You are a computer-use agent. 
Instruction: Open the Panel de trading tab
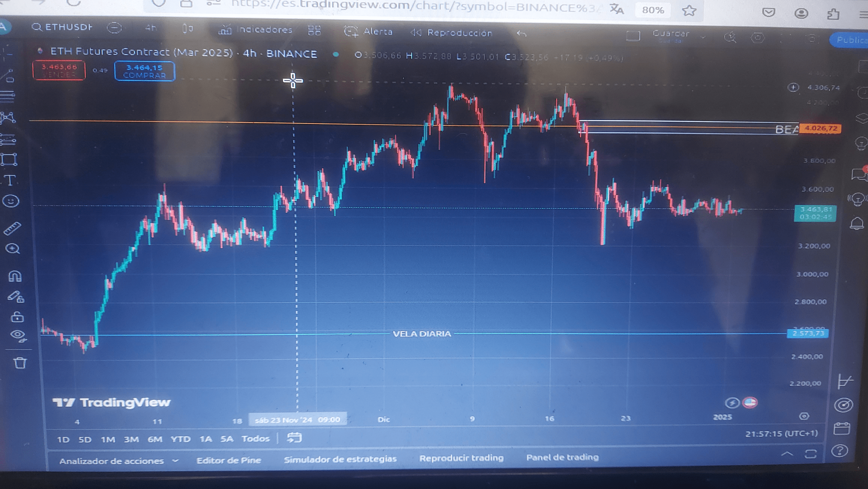[x=562, y=457]
